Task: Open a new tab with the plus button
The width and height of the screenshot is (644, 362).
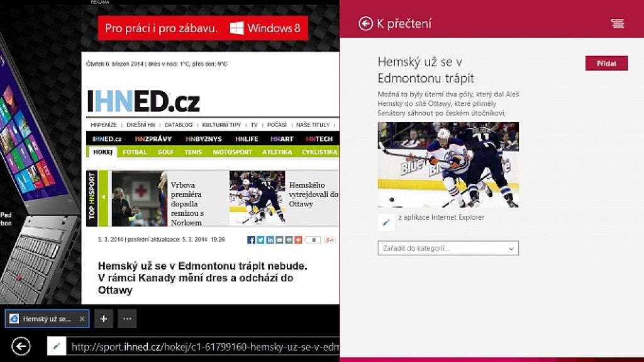Action: 104,319
